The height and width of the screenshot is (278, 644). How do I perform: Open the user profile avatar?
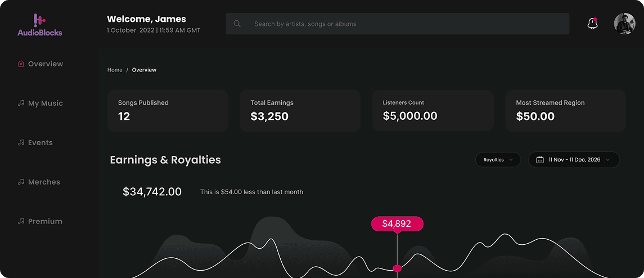pyautogui.click(x=624, y=24)
